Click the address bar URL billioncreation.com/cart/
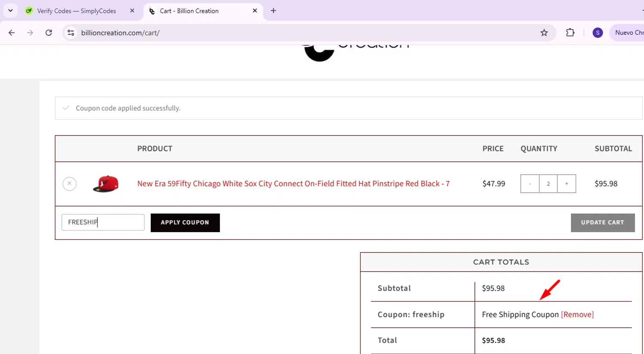The height and width of the screenshot is (354, 644). tap(120, 33)
